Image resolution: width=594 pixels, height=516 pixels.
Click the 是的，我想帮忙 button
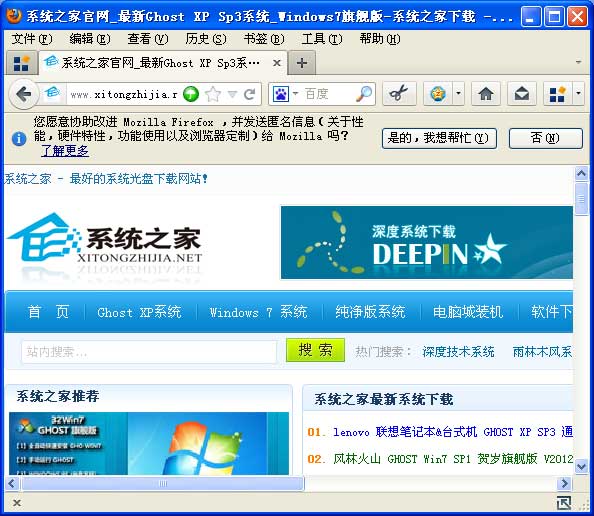click(439, 138)
